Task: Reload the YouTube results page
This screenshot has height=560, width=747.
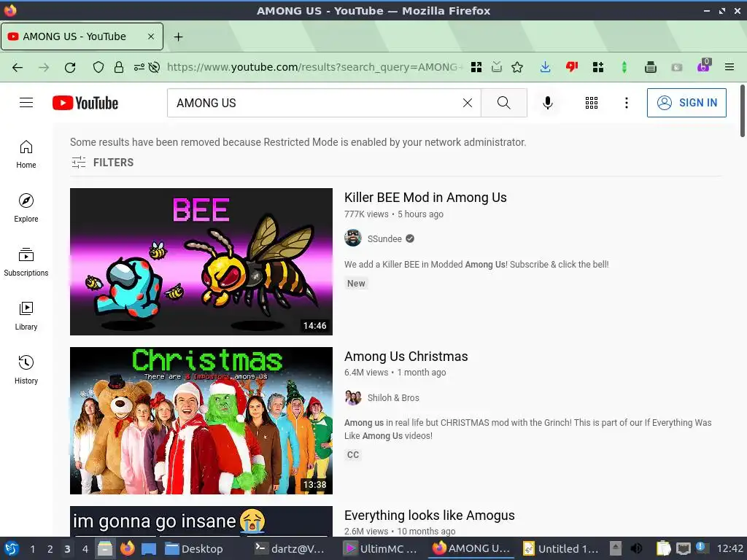Action: pyautogui.click(x=70, y=67)
